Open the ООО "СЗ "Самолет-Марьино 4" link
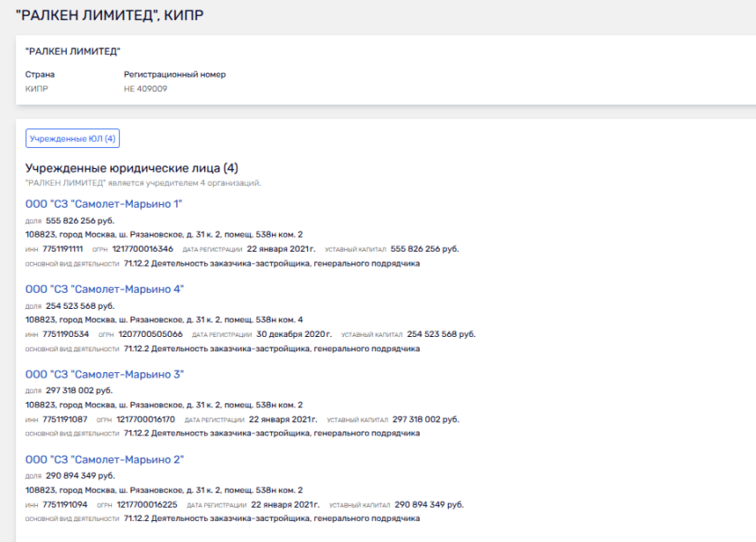Viewport: 756px width, 542px height. (x=104, y=289)
